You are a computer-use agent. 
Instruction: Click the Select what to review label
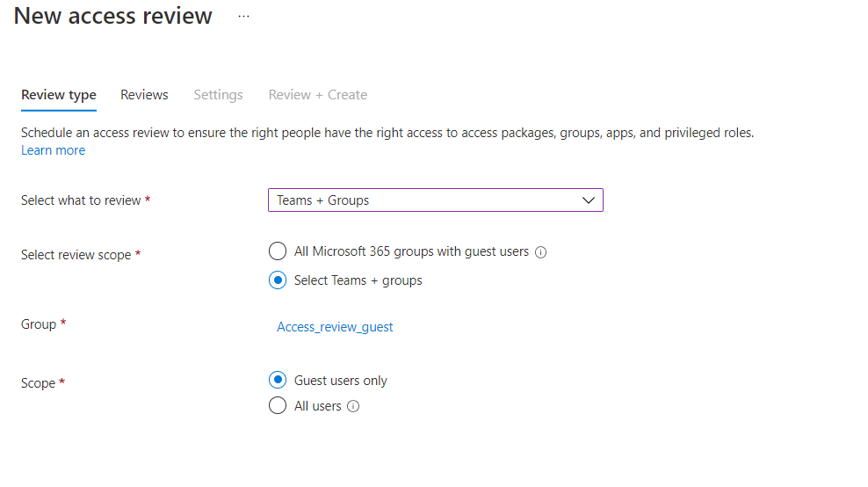coord(81,200)
